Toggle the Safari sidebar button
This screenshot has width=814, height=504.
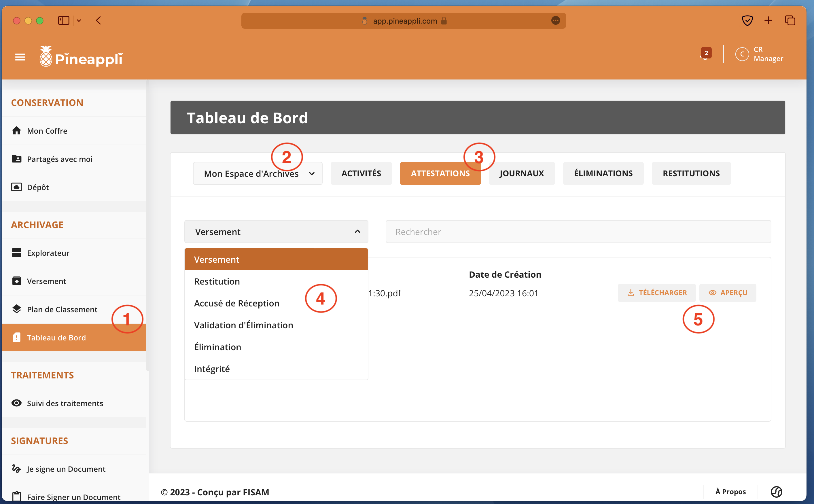pyautogui.click(x=64, y=21)
